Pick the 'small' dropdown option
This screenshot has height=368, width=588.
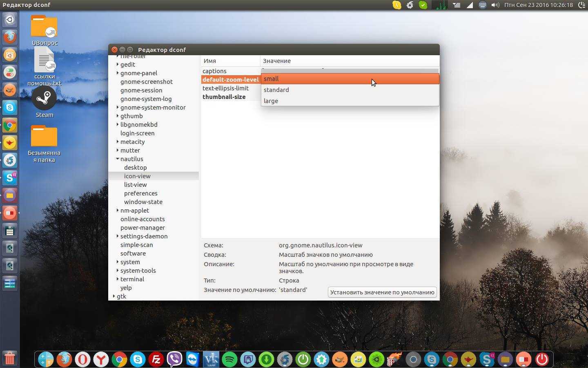(x=271, y=79)
